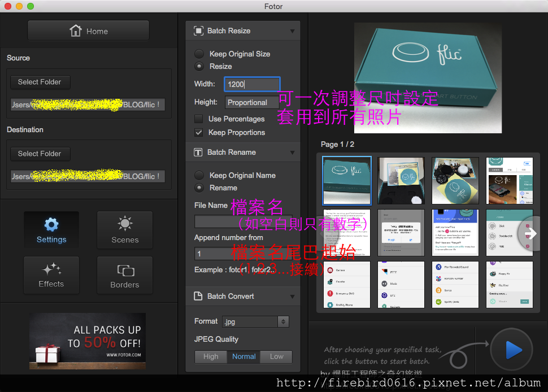Collapse the Batch Resize section arrow
Screen dimensions: 548x392
pyautogui.click(x=292, y=31)
